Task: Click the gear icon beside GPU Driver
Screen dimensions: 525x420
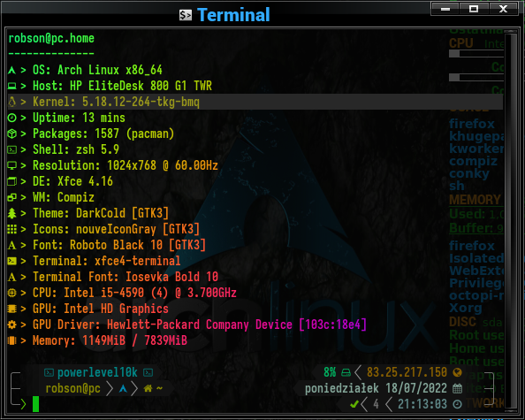Action: tap(11, 325)
